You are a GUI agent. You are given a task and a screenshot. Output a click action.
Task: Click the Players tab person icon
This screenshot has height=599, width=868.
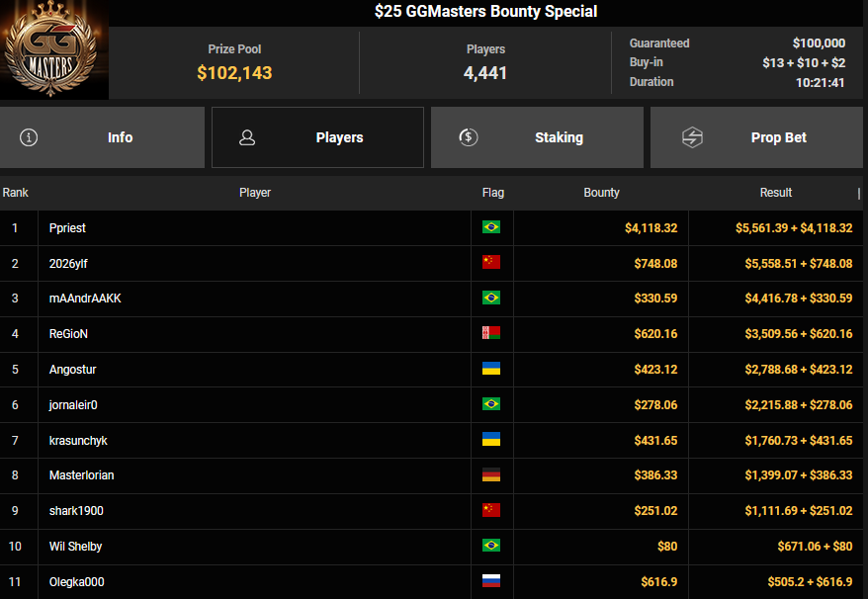pyautogui.click(x=247, y=137)
